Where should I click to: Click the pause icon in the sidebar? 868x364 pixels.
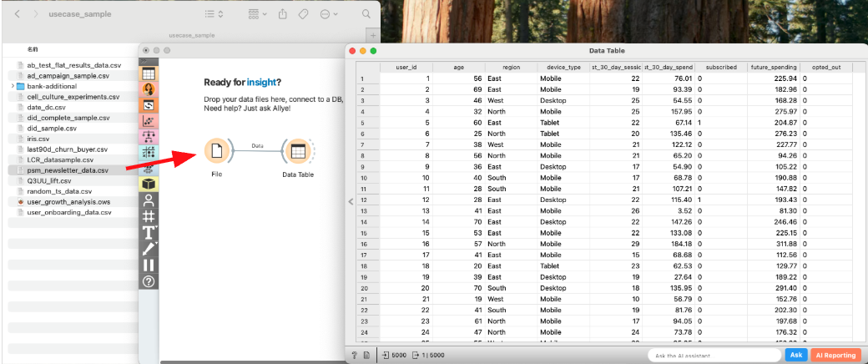click(x=149, y=265)
